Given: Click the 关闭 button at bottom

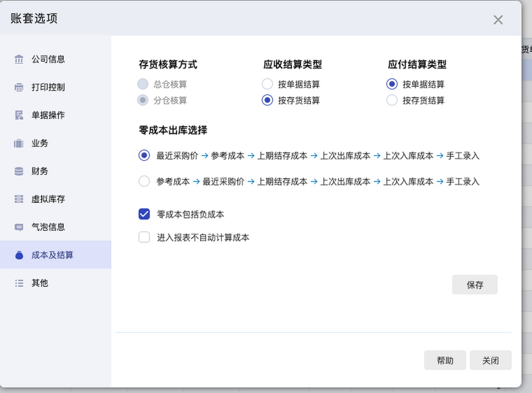Looking at the screenshot, I should coord(490,360).
